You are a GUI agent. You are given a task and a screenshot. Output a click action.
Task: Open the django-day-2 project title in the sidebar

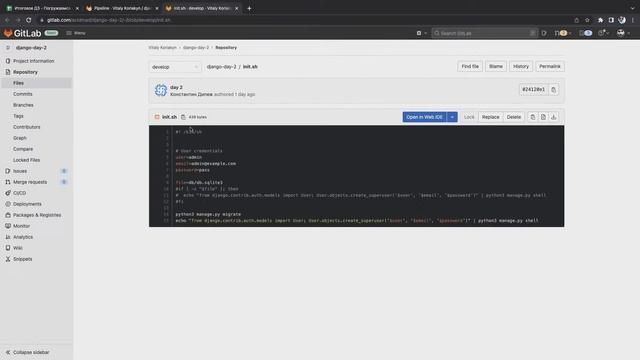(x=31, y=48)
